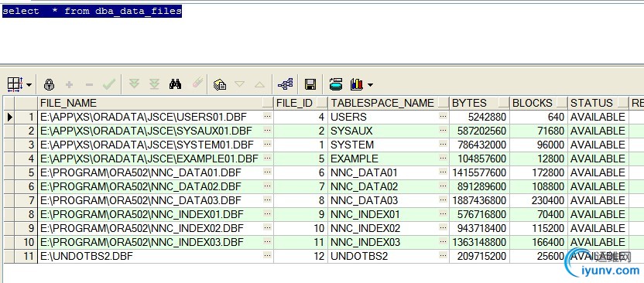Click small sort box beside FILE_ID header

(322, 103)
